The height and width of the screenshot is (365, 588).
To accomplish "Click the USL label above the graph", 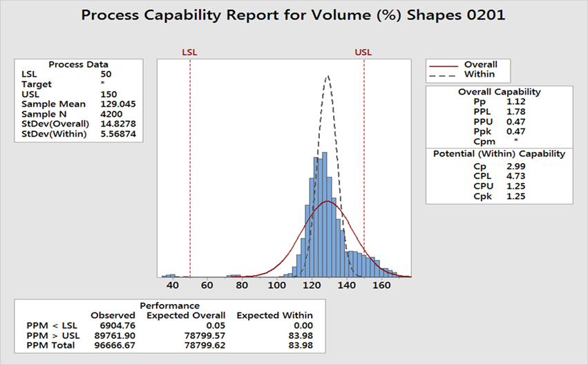I will (363, 52).
